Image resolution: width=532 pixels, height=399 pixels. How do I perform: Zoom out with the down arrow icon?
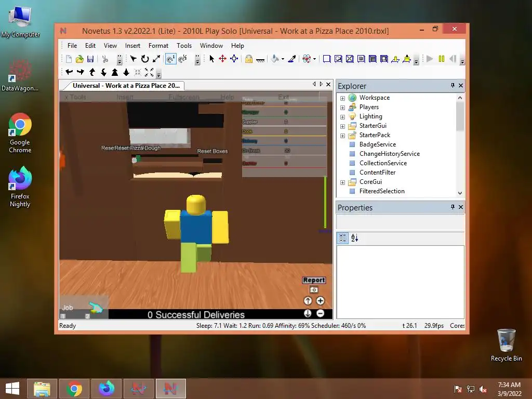point(126,72)
